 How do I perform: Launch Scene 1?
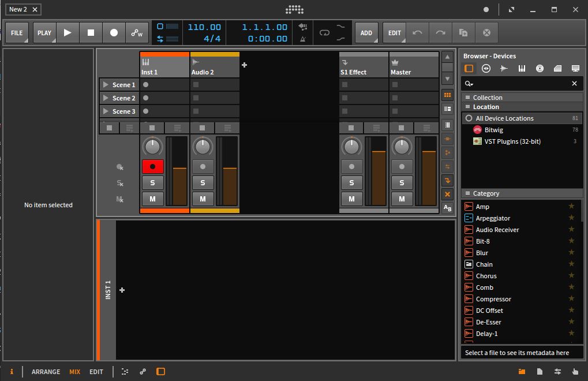click(106, 85)
